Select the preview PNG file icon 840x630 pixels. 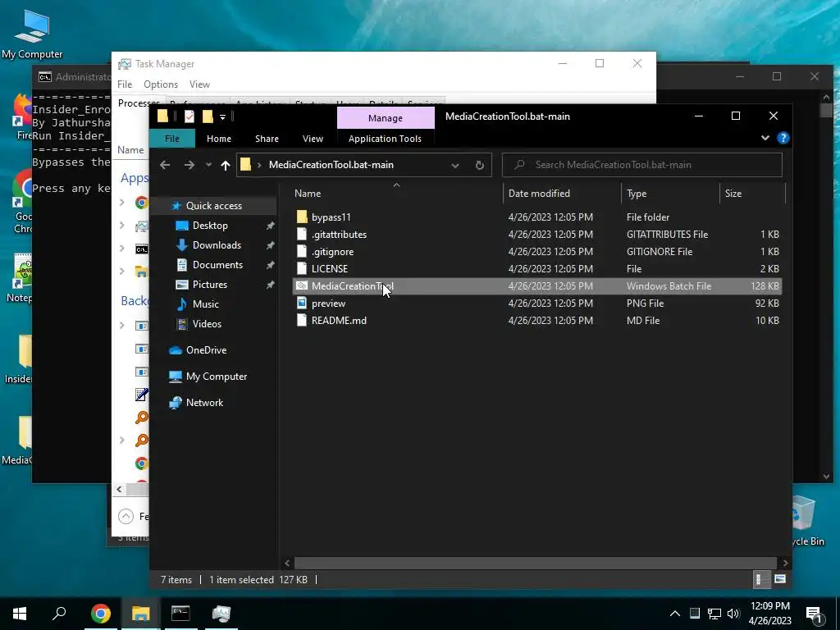pos(302,304)
